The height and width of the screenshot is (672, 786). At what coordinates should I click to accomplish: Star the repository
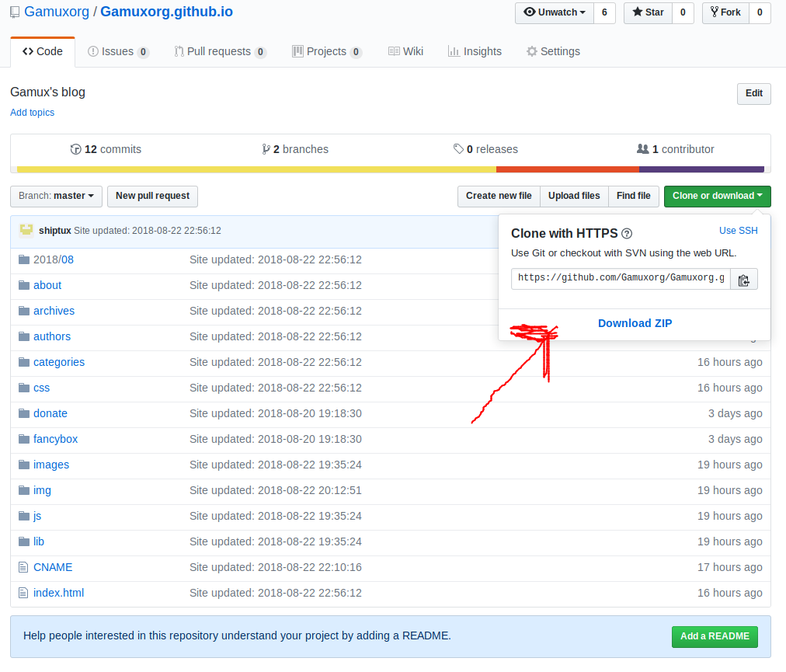(x=648, y=12)
